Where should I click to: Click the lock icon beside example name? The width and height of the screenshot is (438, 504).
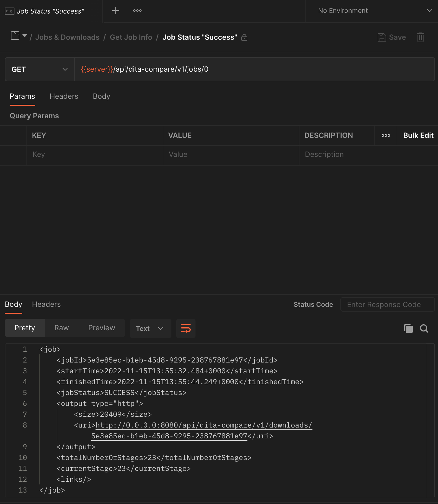[x=244, y=37]
